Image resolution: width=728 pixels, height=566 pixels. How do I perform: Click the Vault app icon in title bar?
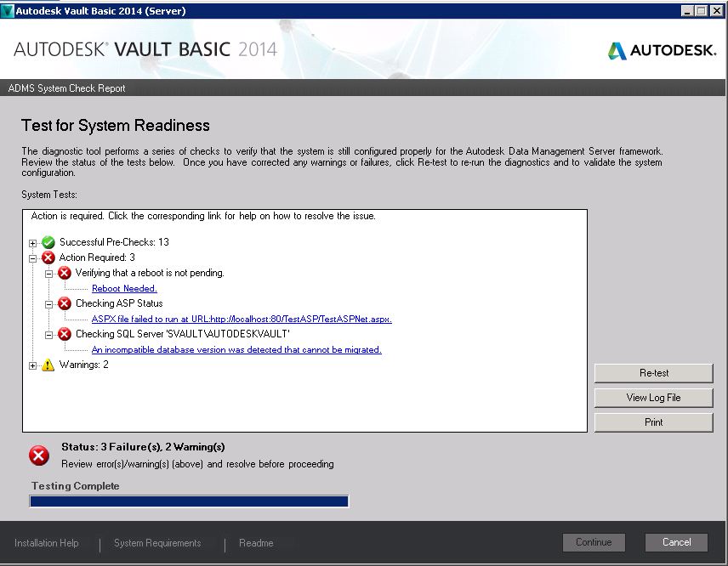tap(8, 11)
